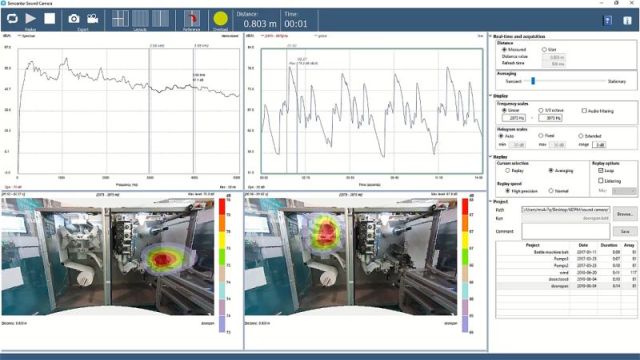The height and width of the screenshot is (360, 640).
Task: Sort by the Array column header
Action: [x=629, y=245]
